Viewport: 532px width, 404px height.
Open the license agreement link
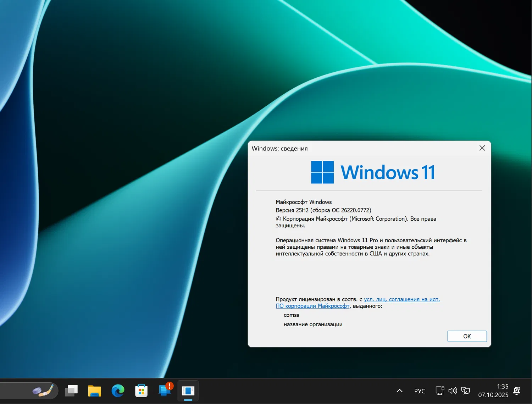point(402,299)
